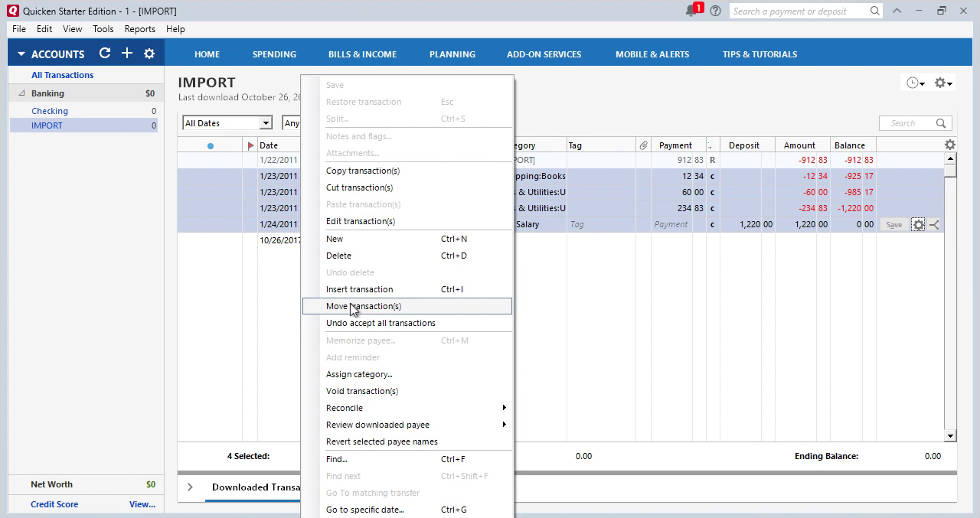Click the blue dot status column header
This screenshot has width=980, height=518.
click(211, 145)
